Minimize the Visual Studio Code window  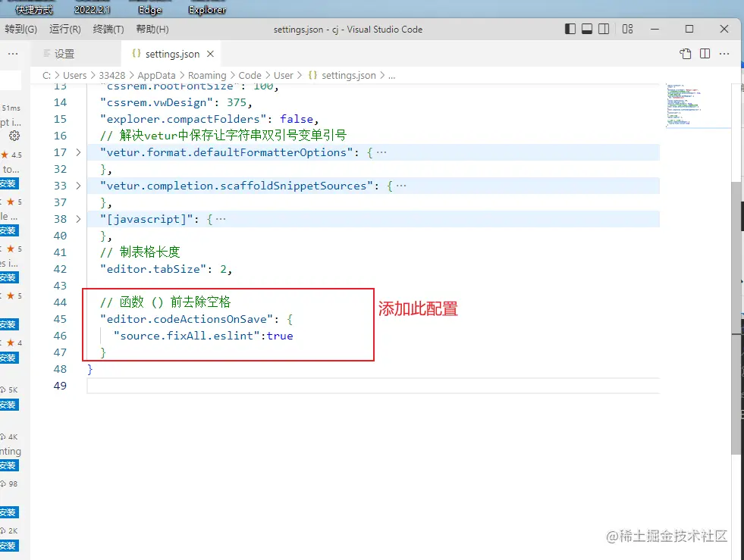tap(655, 29)
